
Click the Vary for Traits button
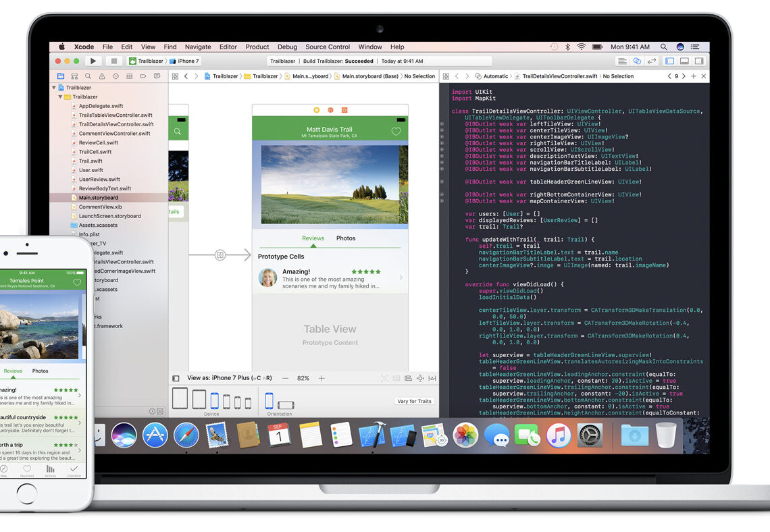(x=414, y=401)
